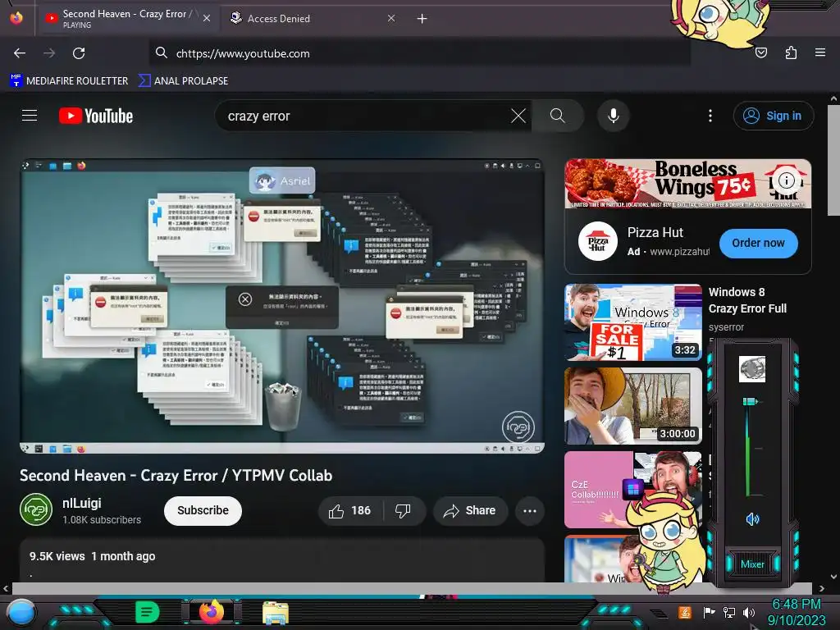The height and width of the screenshot is (630, 840).
Task: Open a new browser tab
Action: [x=422, y=19]
